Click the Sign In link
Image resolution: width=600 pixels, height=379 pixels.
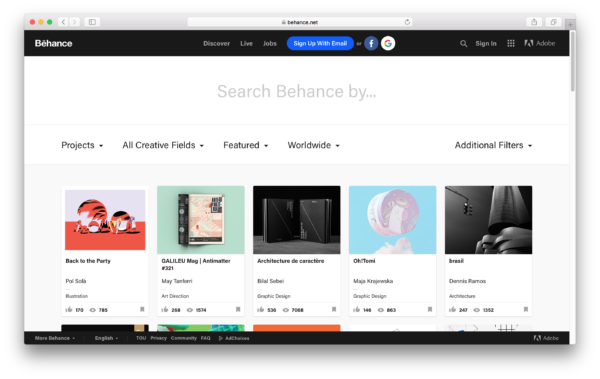pos(486,44)
